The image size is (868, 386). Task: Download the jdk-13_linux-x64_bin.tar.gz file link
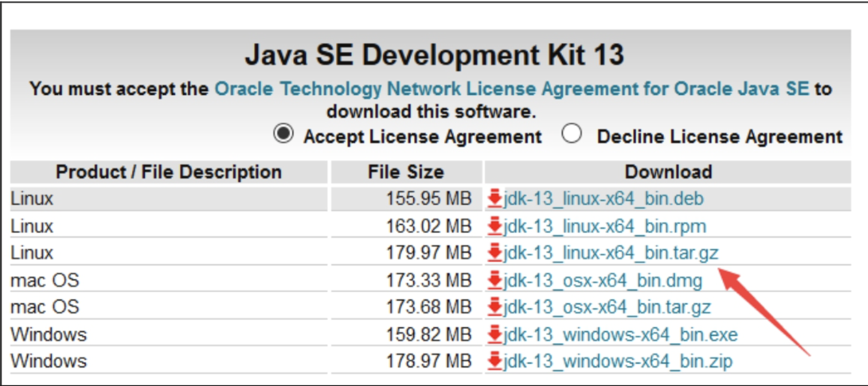pos(611,253)
